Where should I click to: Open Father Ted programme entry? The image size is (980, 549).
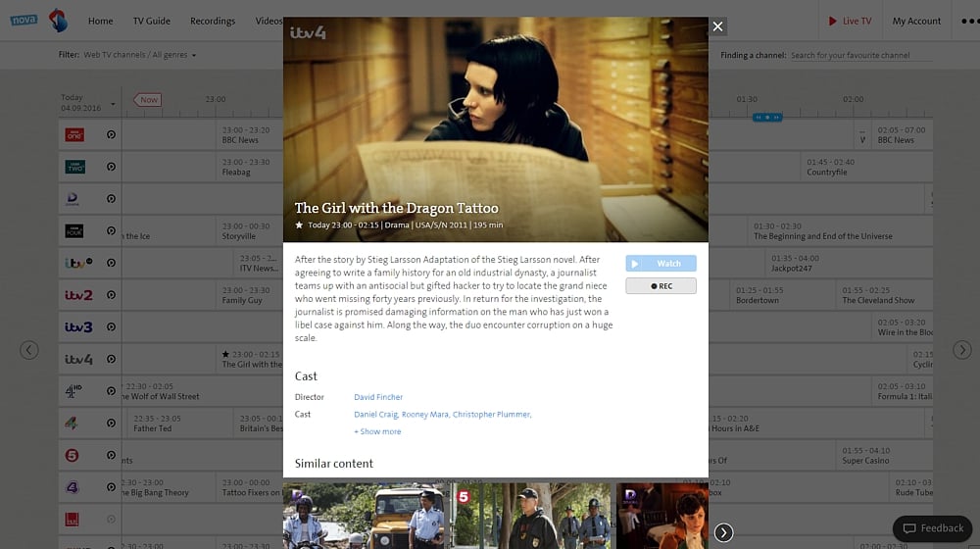[x=180, y=424]
